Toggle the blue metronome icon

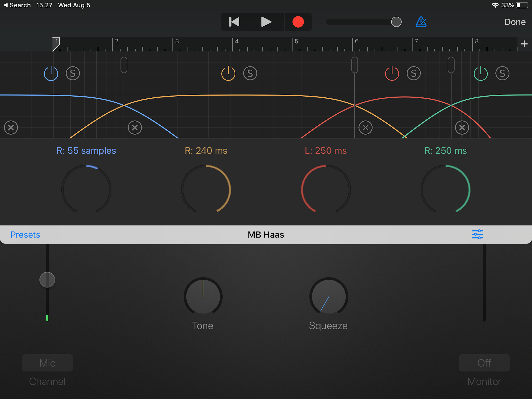(421, 22)
